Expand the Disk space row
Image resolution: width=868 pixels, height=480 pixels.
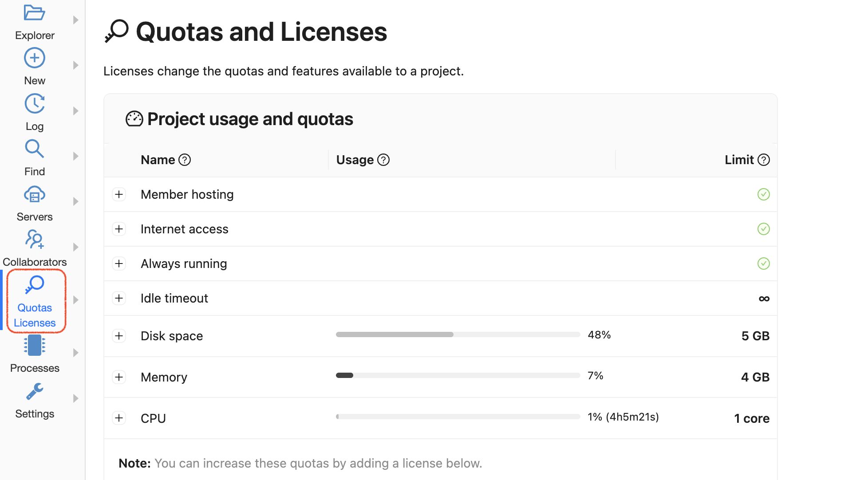(x=119, y=336)
